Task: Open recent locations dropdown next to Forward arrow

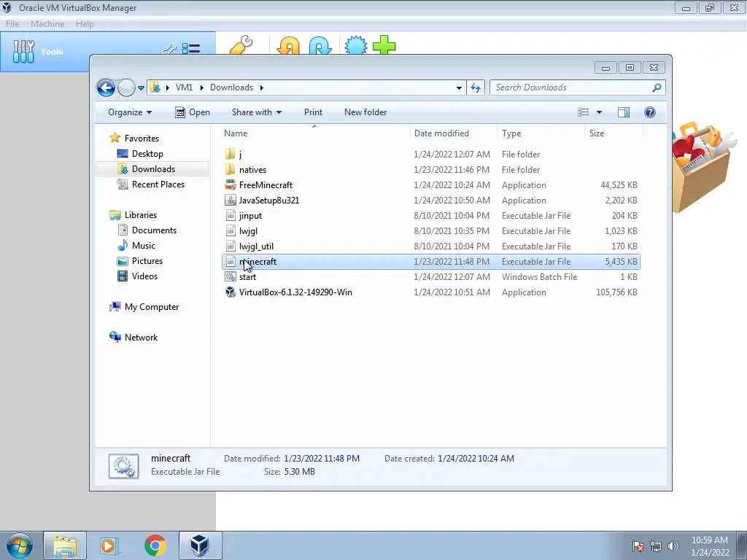Action: (x=141, y=88)
